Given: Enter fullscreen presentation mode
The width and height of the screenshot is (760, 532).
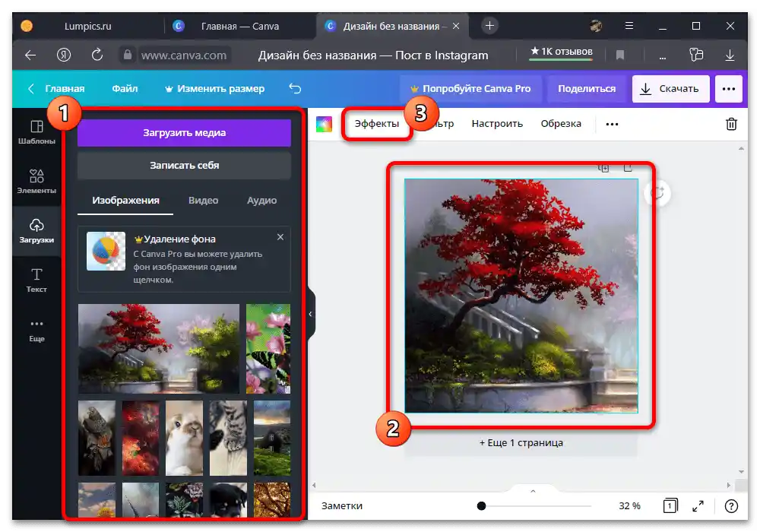Looking at the screenshot, I should (698, 506).
